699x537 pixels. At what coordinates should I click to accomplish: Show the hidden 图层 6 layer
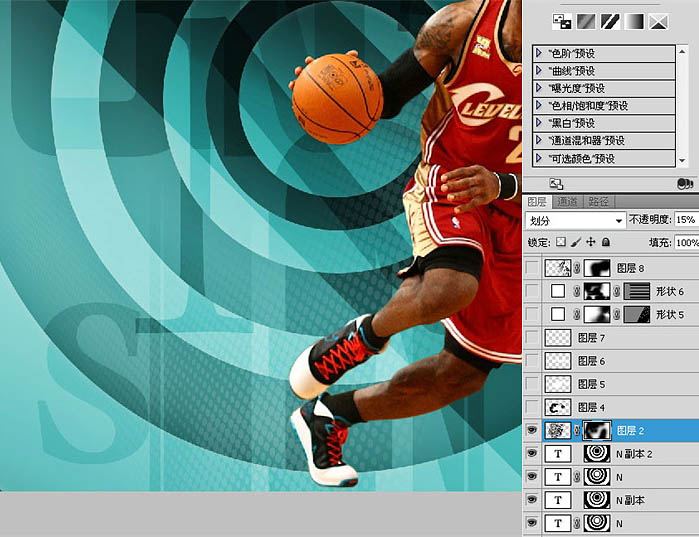532,361
